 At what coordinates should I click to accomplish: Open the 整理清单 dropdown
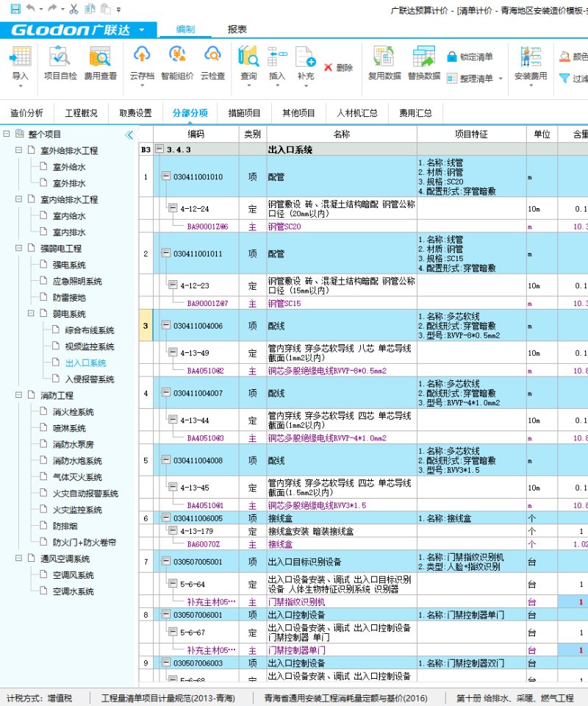476,78
